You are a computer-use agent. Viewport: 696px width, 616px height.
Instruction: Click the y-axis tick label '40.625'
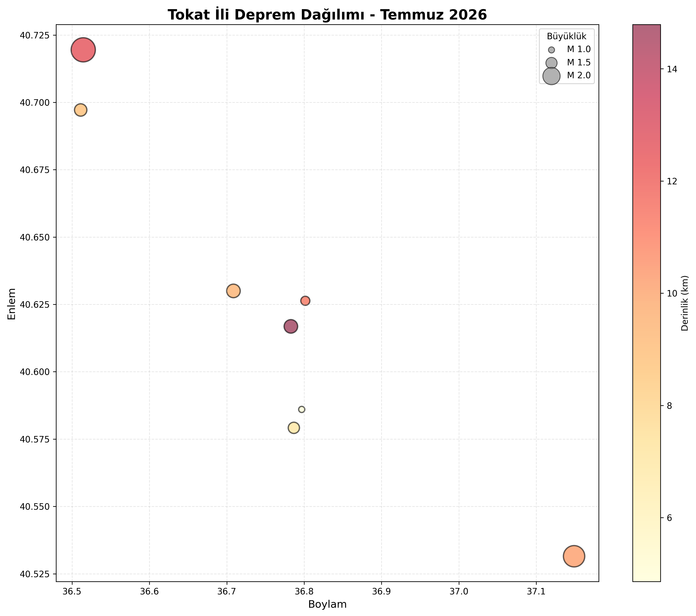[x=34, y=305]
